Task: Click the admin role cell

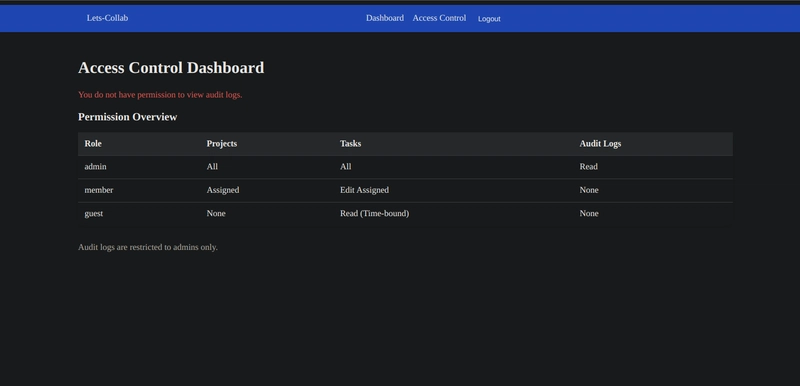Action: click(95, 167)
